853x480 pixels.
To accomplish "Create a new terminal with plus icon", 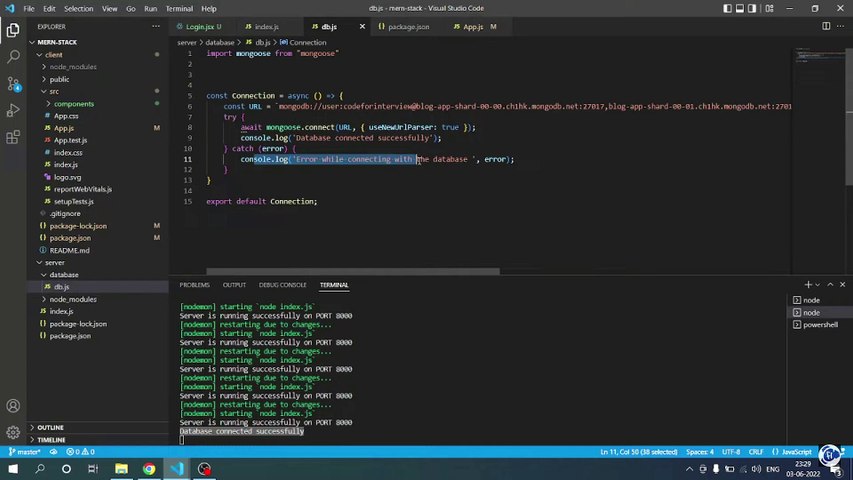I will 808,285.
